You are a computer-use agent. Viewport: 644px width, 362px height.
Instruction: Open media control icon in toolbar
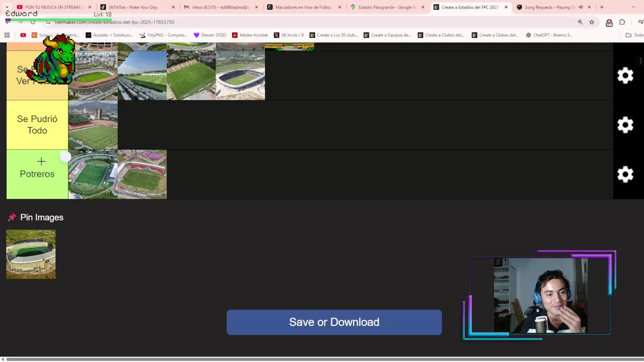pos(640,22)
